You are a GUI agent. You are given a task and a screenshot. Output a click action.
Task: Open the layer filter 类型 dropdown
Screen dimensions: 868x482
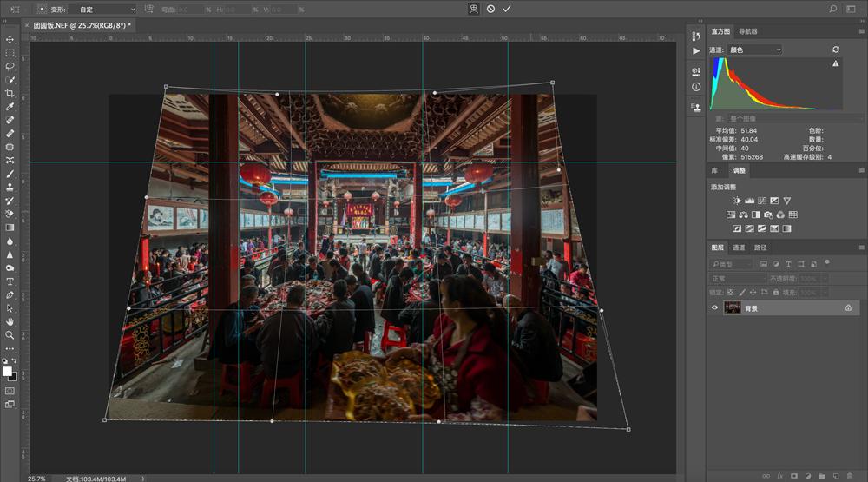point(731,264)
